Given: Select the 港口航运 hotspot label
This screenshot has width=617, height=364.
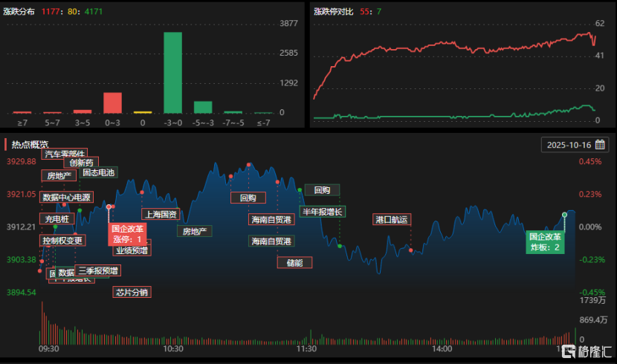Looking at the screenshot, I should tap(392, 219).
